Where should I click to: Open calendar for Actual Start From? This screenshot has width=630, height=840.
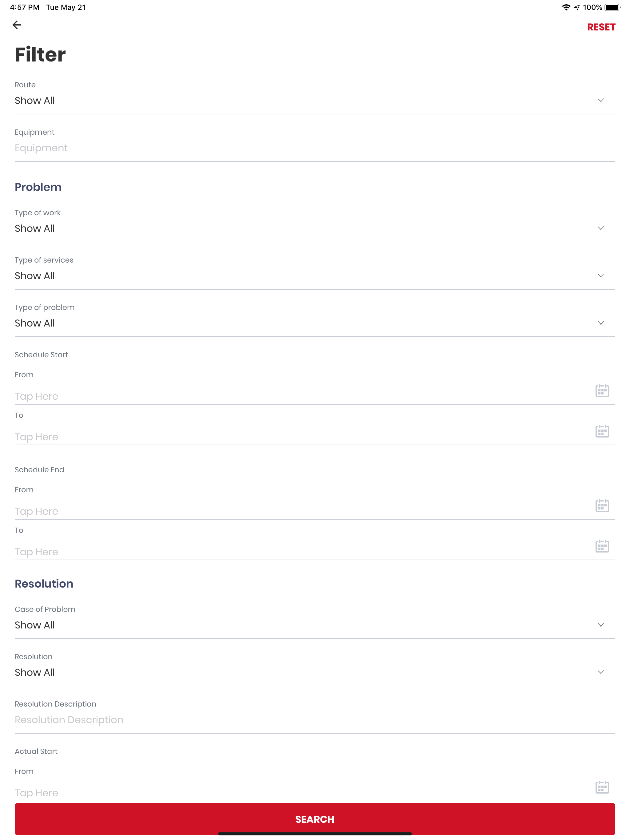[602, 787]
